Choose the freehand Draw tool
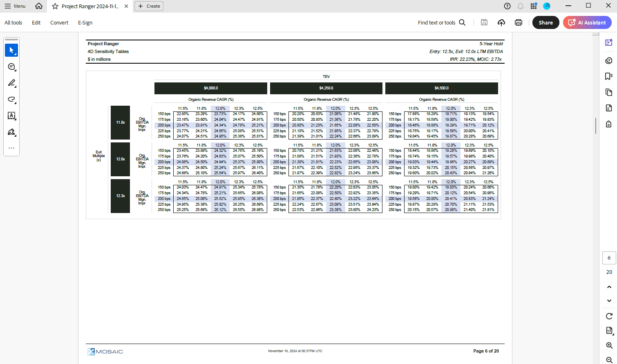 point(11,99)
